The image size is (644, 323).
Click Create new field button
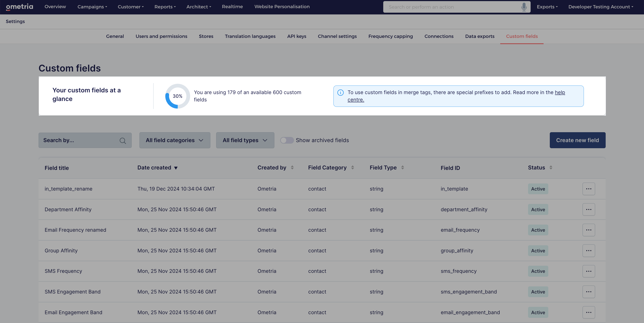tap(577, 140)
